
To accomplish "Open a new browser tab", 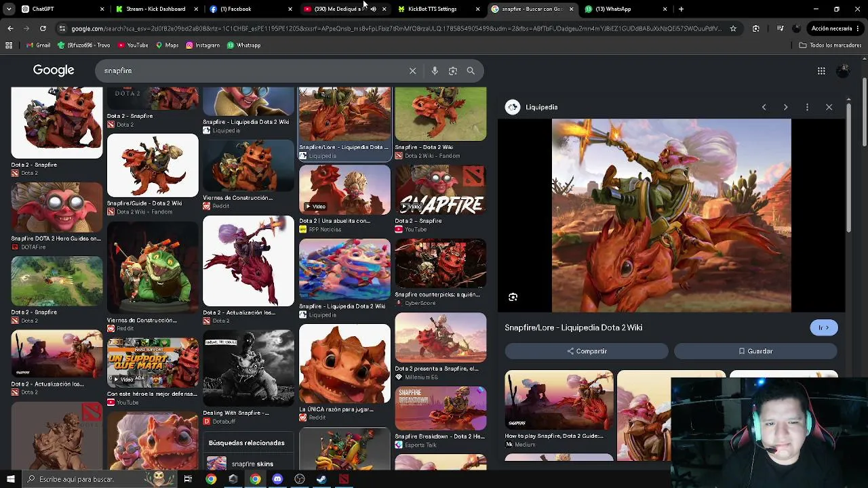I will point(681,9).
